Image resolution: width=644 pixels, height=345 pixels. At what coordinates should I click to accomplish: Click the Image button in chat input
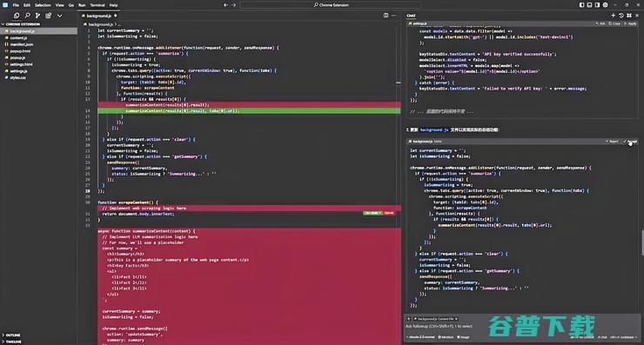click(463, 337)
